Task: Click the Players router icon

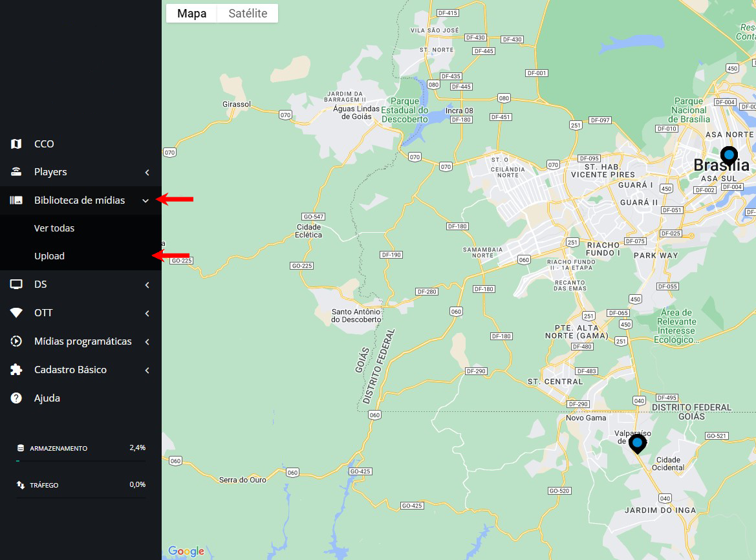Action: click(16, 171)
